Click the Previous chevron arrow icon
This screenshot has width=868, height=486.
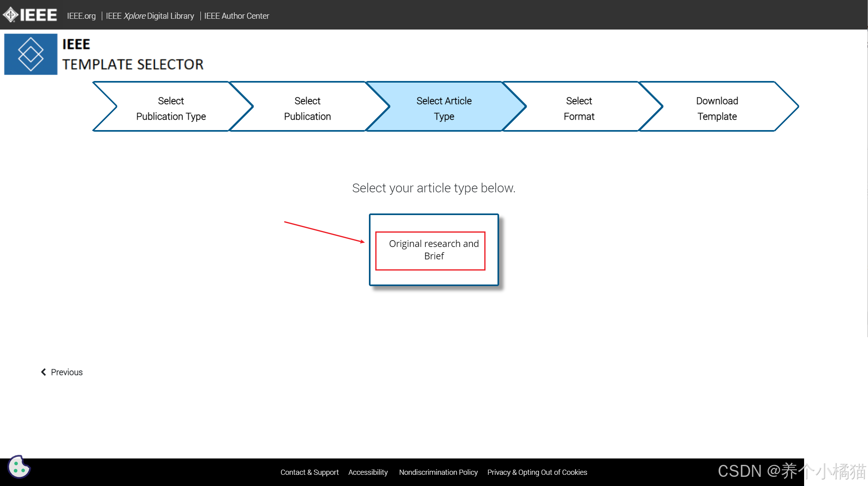coord(44,372)
